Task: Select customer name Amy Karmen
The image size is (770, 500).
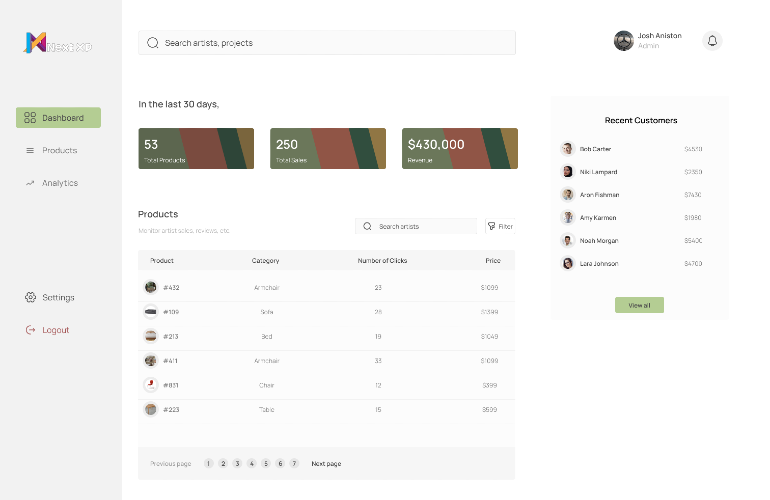Action: 598,218
